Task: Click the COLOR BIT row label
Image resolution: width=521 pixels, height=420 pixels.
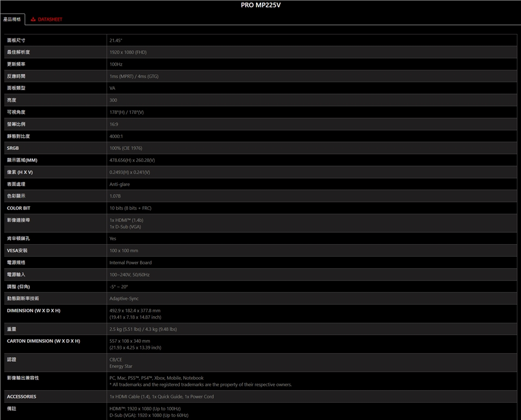Action: click(18, 208)
